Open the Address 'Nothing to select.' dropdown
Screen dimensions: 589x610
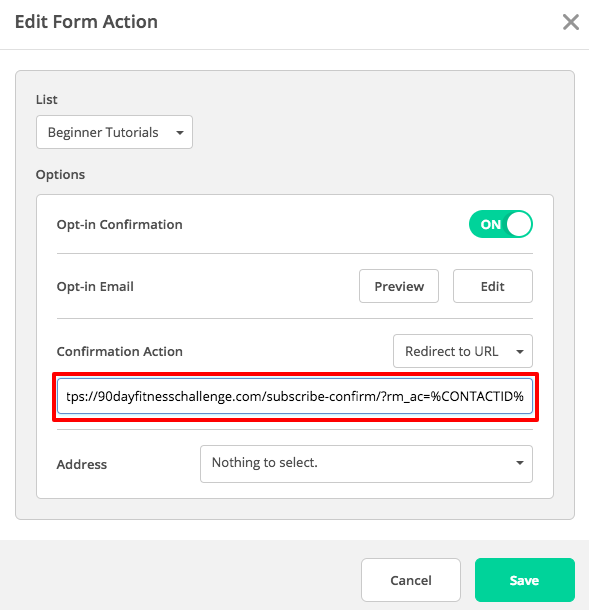[x=366, y=464]
